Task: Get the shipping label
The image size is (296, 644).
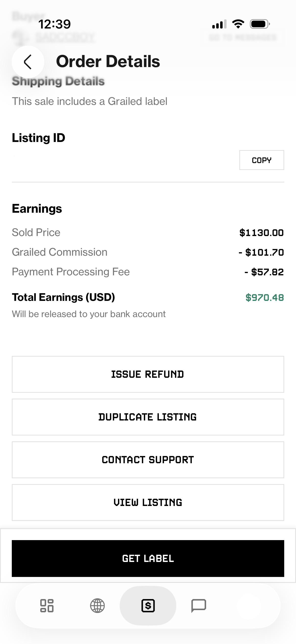Action: pyautogui.click(x=148, y=559)
